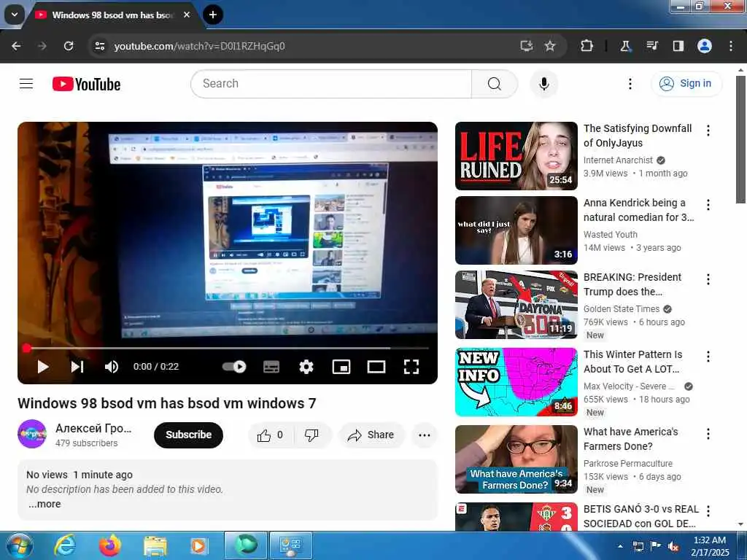This screenshot has height=560, width=747.
Task: Play the video
Action: pos(43,367)
